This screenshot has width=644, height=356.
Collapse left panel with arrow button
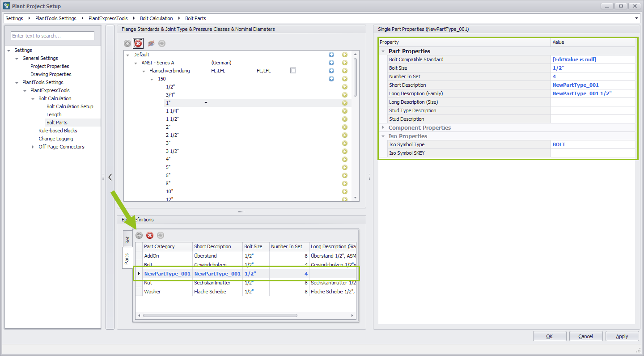[110, 177]
